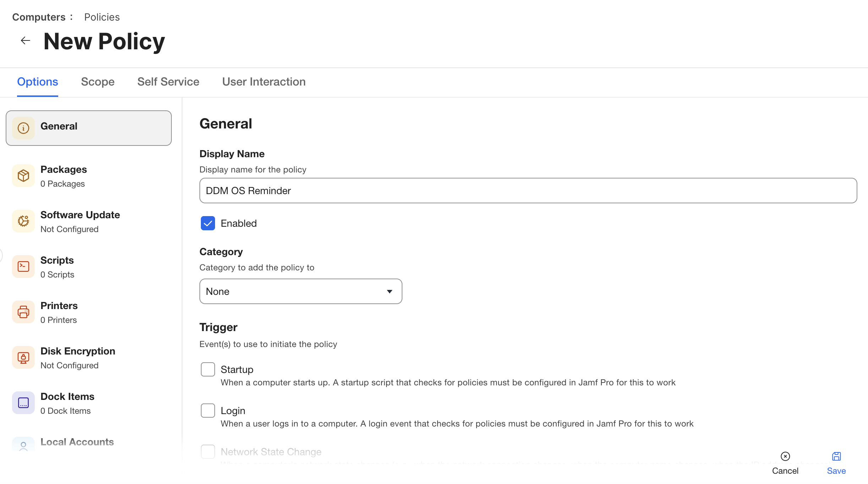Click the '0 Printers' status text

59,320
